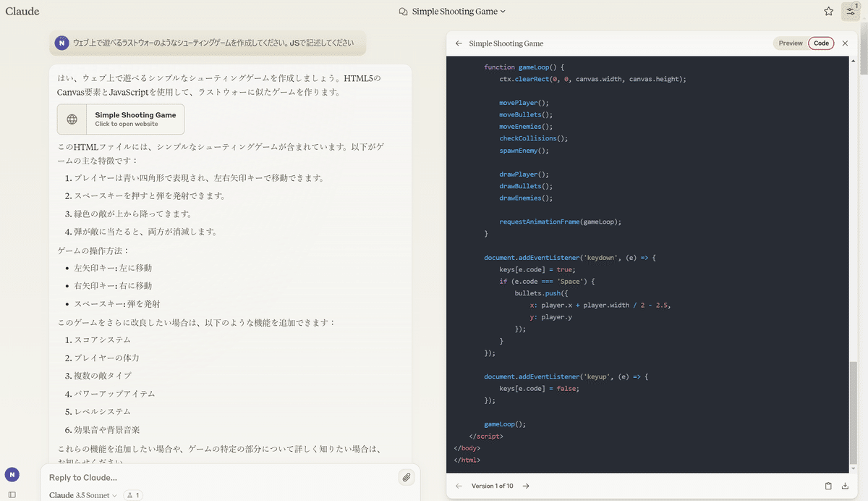Click the code panel scrollbar thumb
This screenshot has height=501, width=868.
click(854, 414)
